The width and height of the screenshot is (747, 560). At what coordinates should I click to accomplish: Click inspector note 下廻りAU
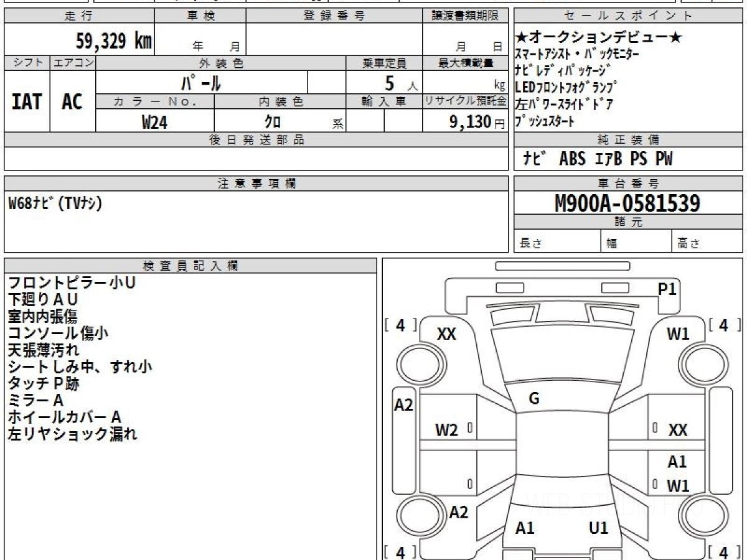tap(43, 300)
